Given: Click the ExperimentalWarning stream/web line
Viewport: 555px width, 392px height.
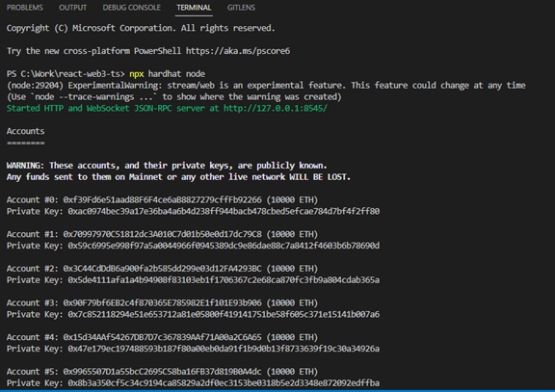Looking at the screenshot, I should [266, 86].
